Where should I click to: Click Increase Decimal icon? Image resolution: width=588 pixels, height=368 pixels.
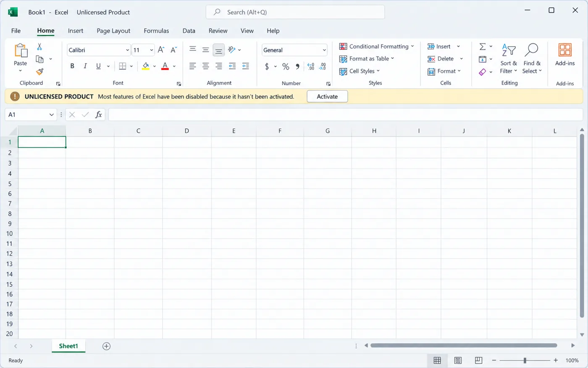(x=311, y=66)
